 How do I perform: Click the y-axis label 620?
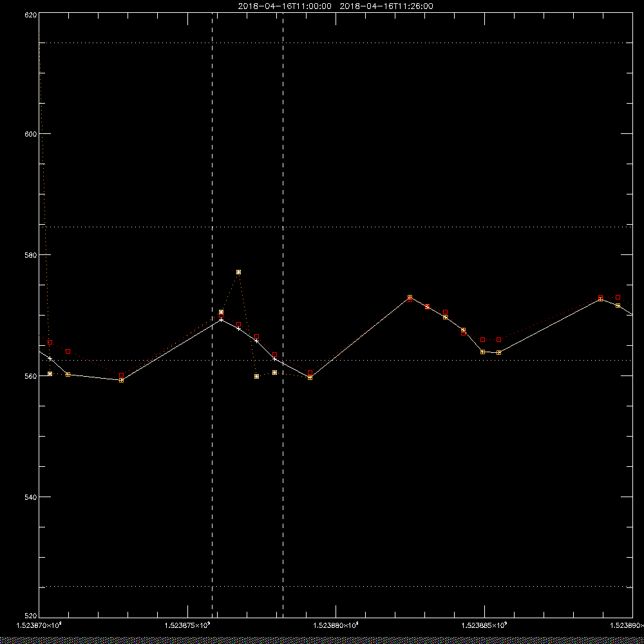coord(31,14)
